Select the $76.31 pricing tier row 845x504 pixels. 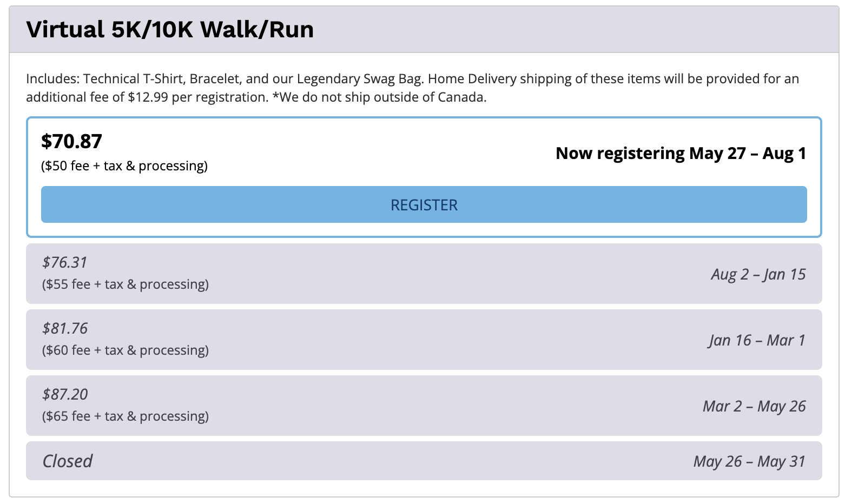[x=424, y=274]
